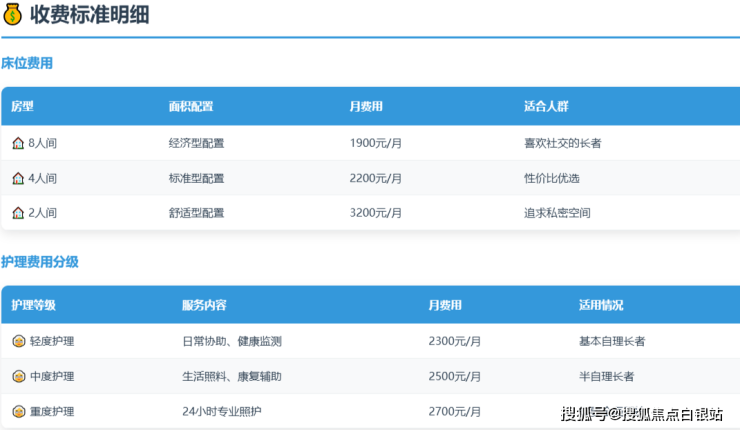This screenshot has height=430, width=740.
Task: Click the 服务内容 column header
Action: [x=204, y=305]
